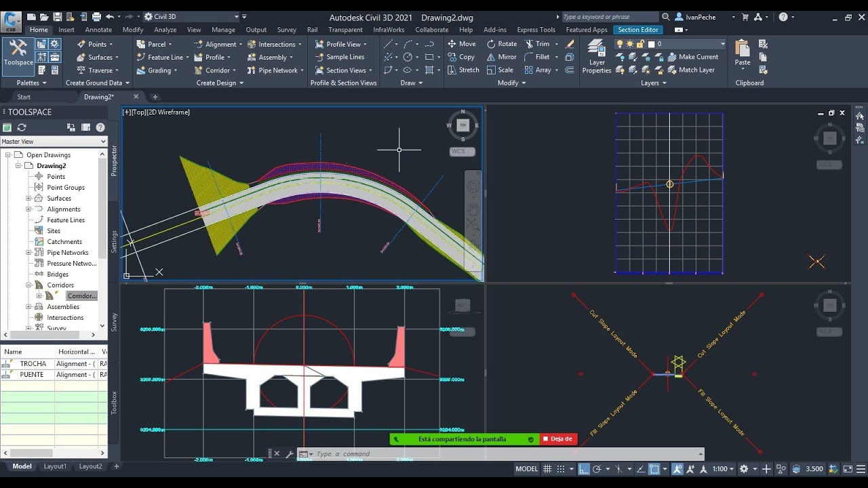
Task: Click the Alignment creation icon
Action: [x=199, y=44]
